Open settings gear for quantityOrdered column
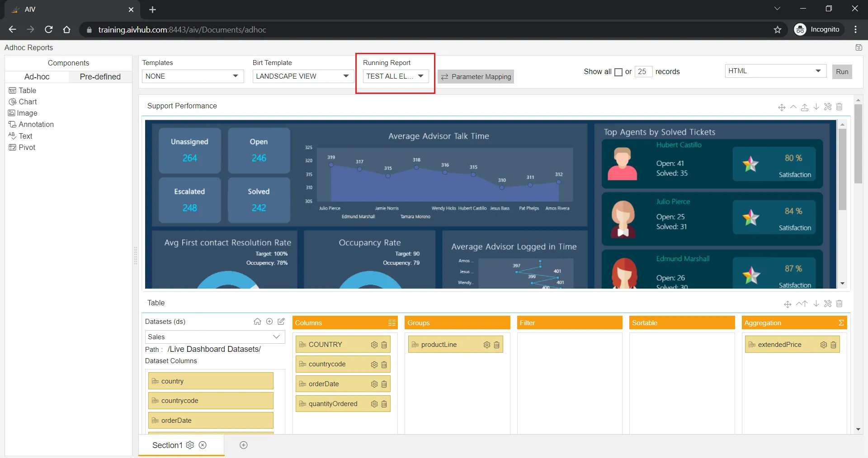 [374, 404]
